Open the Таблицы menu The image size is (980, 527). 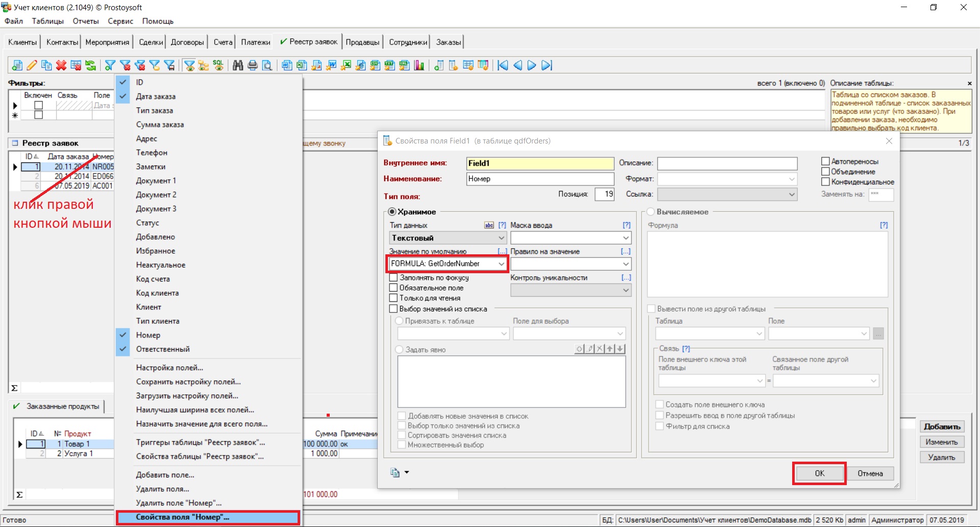tap(48, 21)
